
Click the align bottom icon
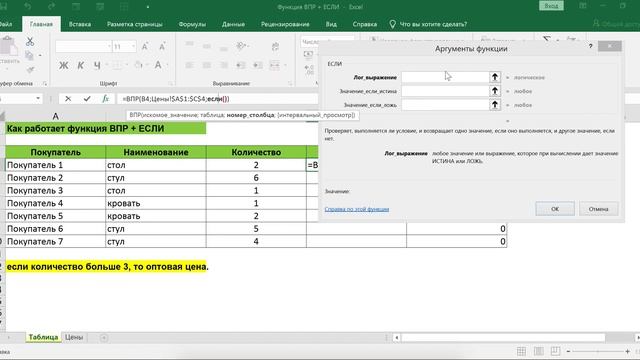[x=224, y=49]
